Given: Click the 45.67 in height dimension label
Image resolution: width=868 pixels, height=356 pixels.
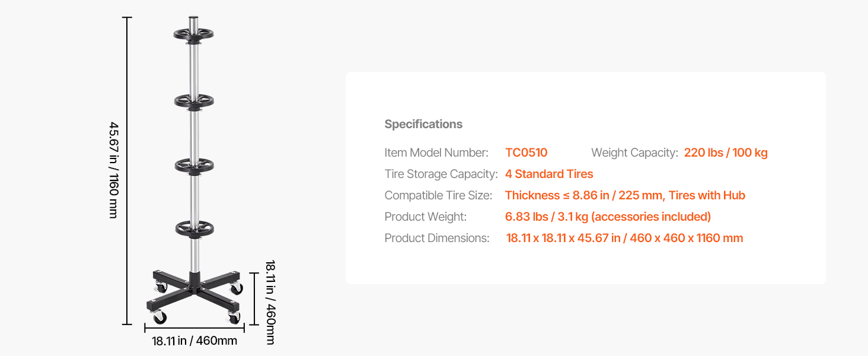Looking at the screenshot, I should pos(113,170).
